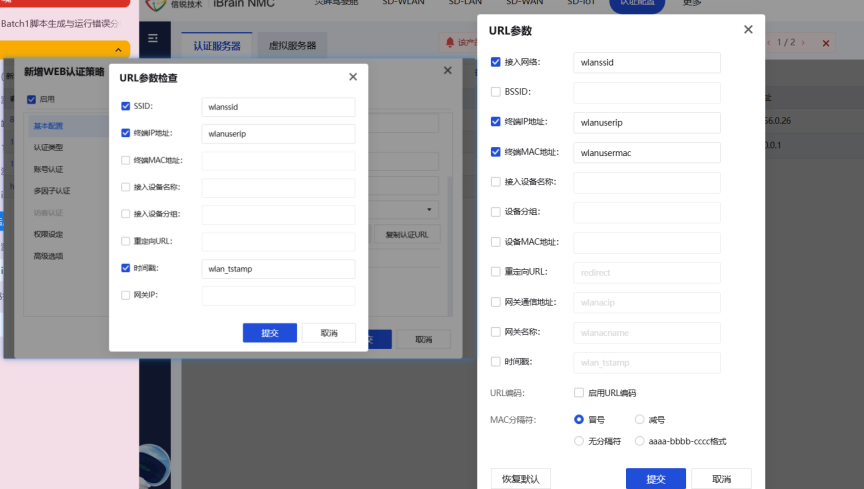Click the 恢复默认 button
This screenshot has height=489, width=864.
click(521, 479)
